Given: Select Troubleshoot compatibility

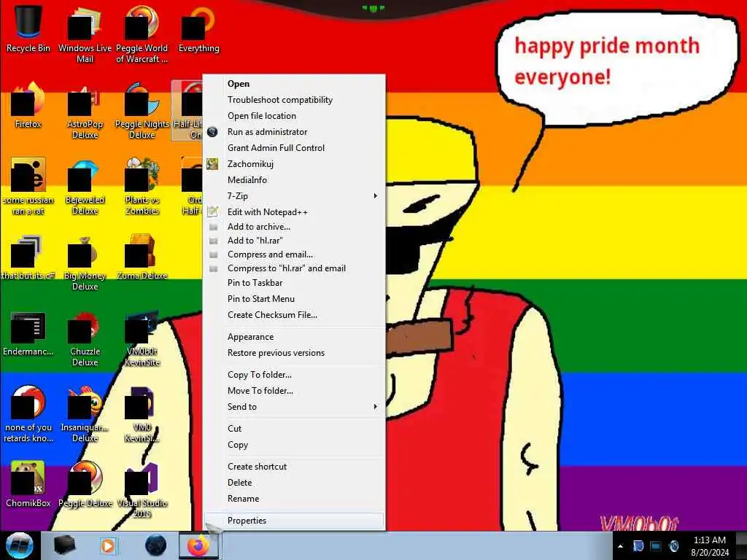Looking at the screenshot, I should coord(294,99).
